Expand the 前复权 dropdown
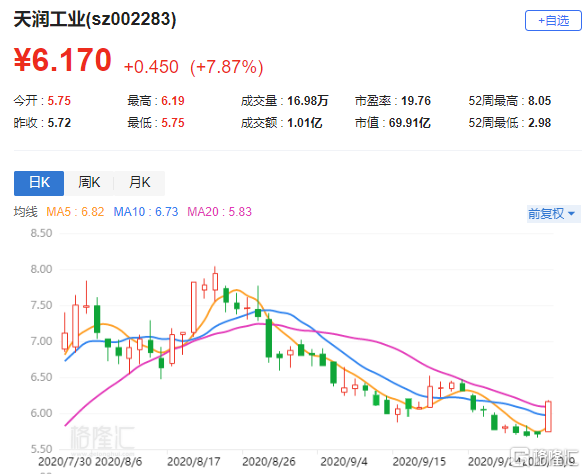 coord(553,214)
